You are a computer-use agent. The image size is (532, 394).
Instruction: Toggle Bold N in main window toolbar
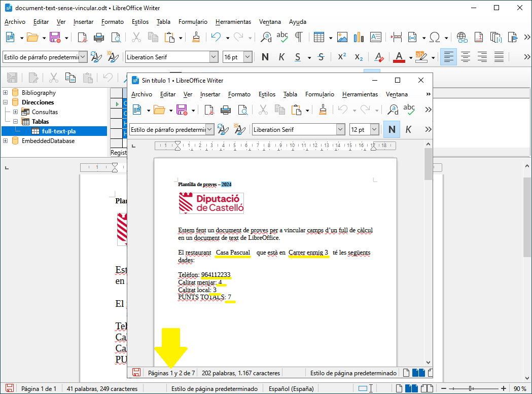[x=265, y=57]
